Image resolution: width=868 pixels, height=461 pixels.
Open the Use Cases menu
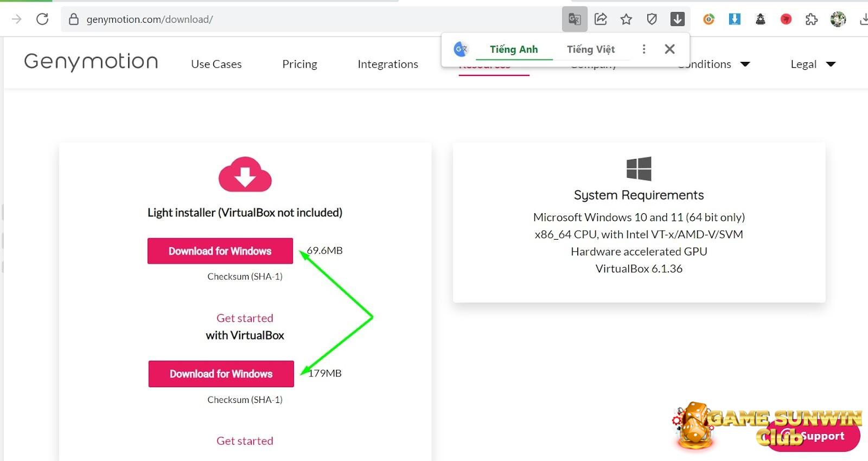(216, 64)
